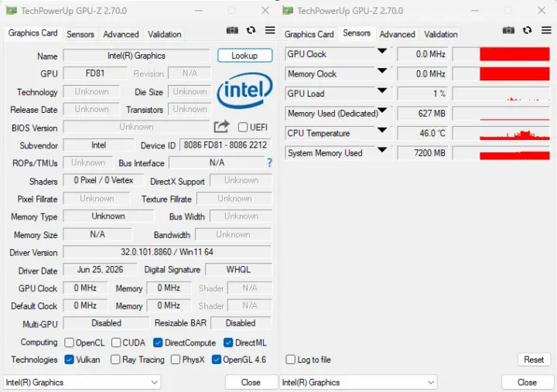
Task: Open GPU selector dropdown in left window
Action: coord(82,383)
